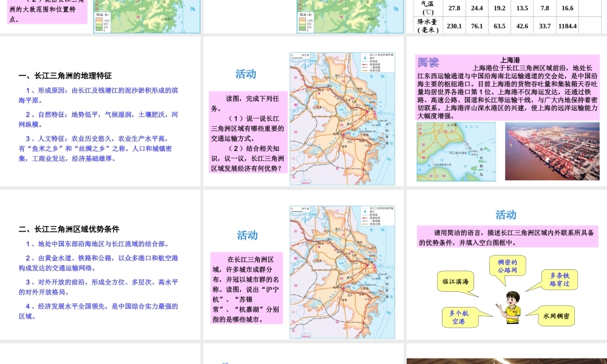This screenshot has height=364, width=607.
Task: Click the paragraph starting 3、对外开放的前沿
Action: tap(98, 287)
